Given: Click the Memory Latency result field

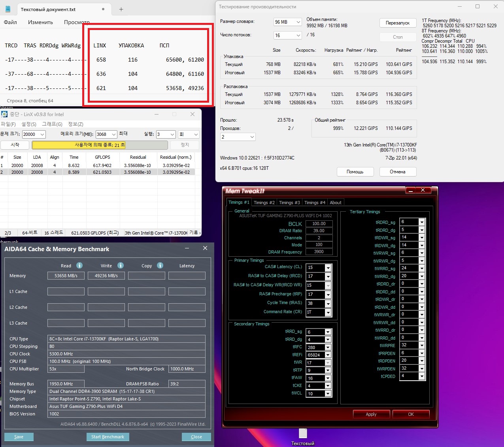Looking at the screenshot, I should [x=187, y=276].
